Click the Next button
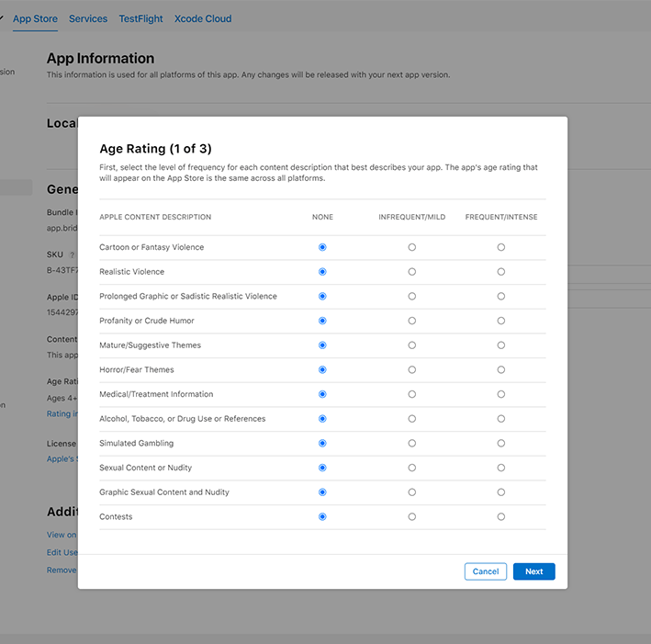 coord(533,571)
